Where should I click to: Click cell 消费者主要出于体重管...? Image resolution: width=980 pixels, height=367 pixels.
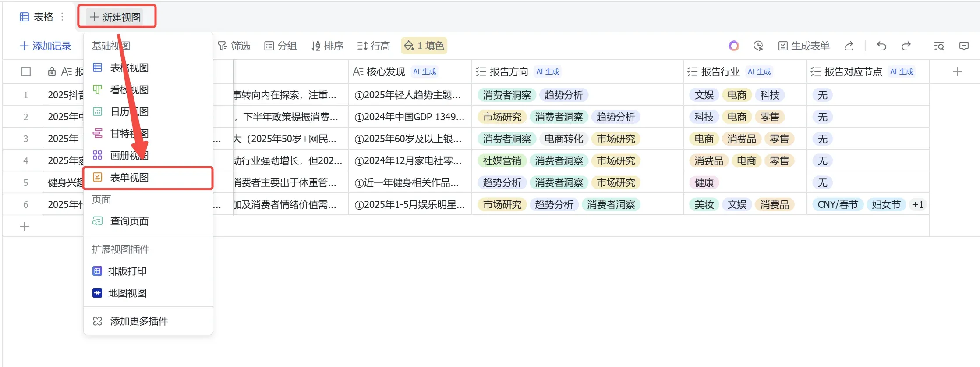click(291, 182)
